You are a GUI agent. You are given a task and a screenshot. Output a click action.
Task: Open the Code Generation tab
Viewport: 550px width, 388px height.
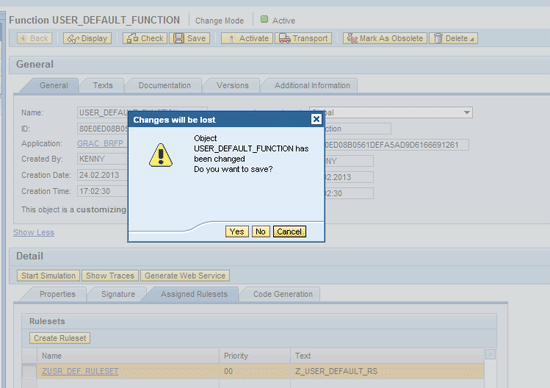click(283, 294)
